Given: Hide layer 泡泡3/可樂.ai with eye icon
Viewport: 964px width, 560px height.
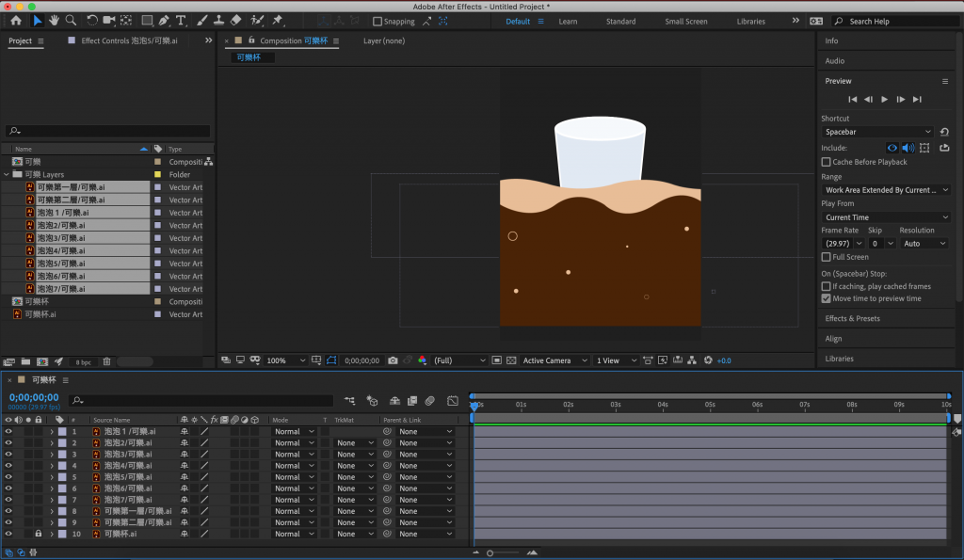Looking at the screenshot, I should pos(8,455).
